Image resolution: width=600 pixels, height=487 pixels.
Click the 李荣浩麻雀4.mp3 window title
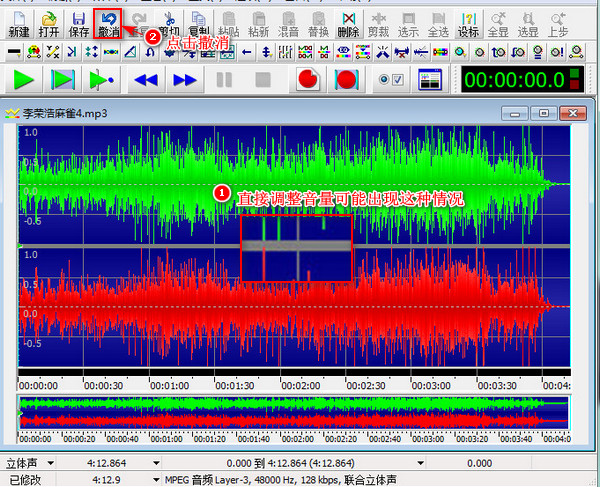point(65,114)
